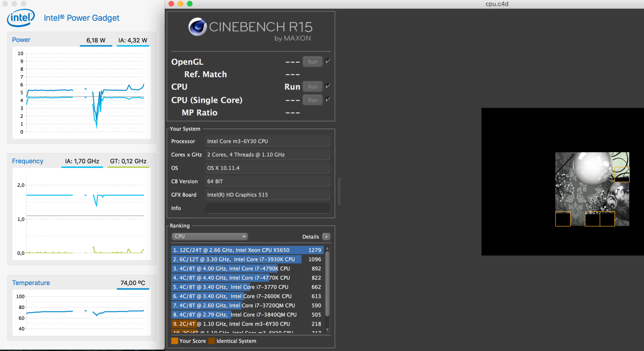
Task: Click the GFX Board field
Action: pyautogui.click(x=267, y=195)
